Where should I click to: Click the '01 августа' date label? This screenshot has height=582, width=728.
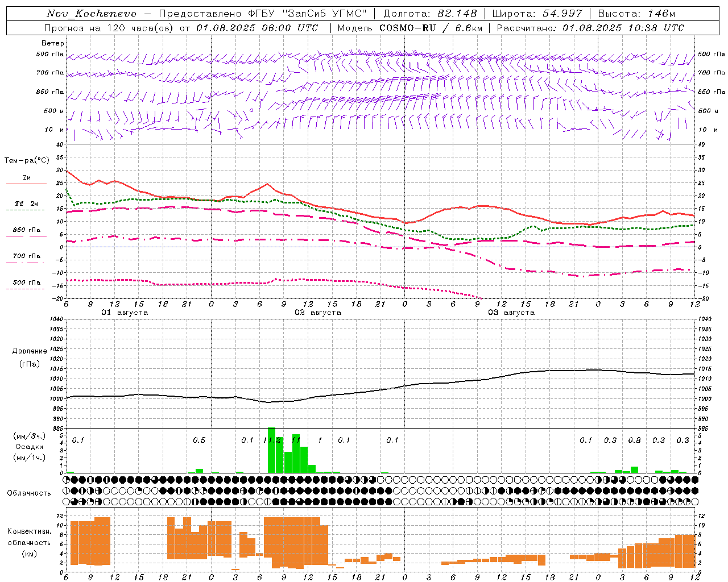pyautogui.click(x=125, y=313)
